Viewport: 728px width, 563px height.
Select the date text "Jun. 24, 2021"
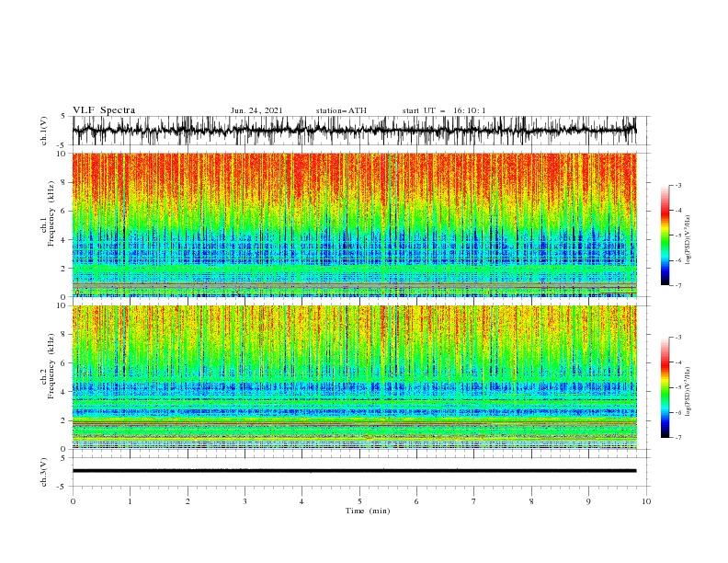click(x=256, y=110)
